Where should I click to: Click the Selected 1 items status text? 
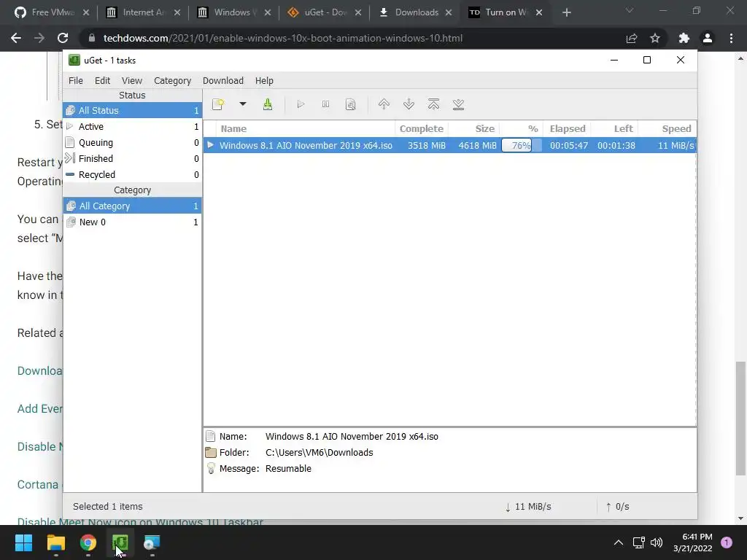click(108, 507)
